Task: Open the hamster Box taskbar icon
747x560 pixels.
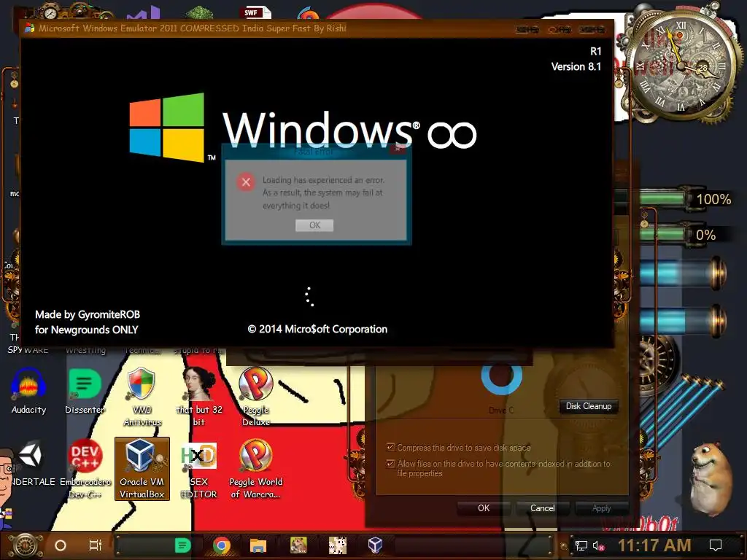Action: tap(298, 545)
